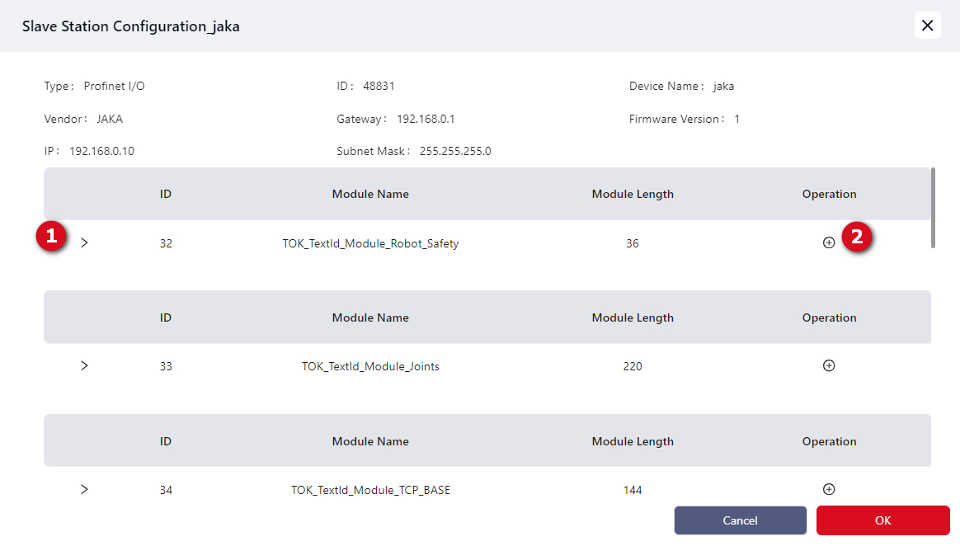Click the Gateway value 192.168.0.1
Viewport: 960px width, 560px height.
point(426,119)
